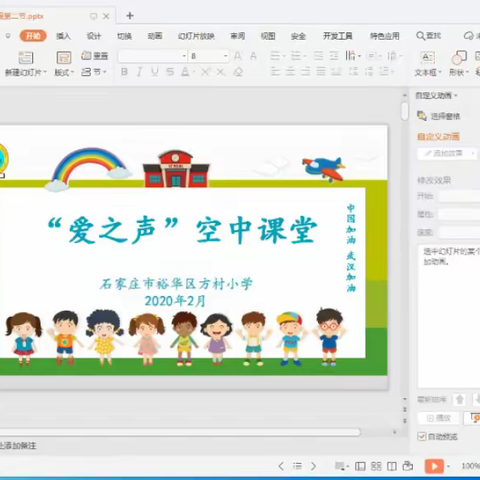Open the slideshow options arrow beside the play button
The height and width of the screenshot is (480, 480).
pos(449,466)
